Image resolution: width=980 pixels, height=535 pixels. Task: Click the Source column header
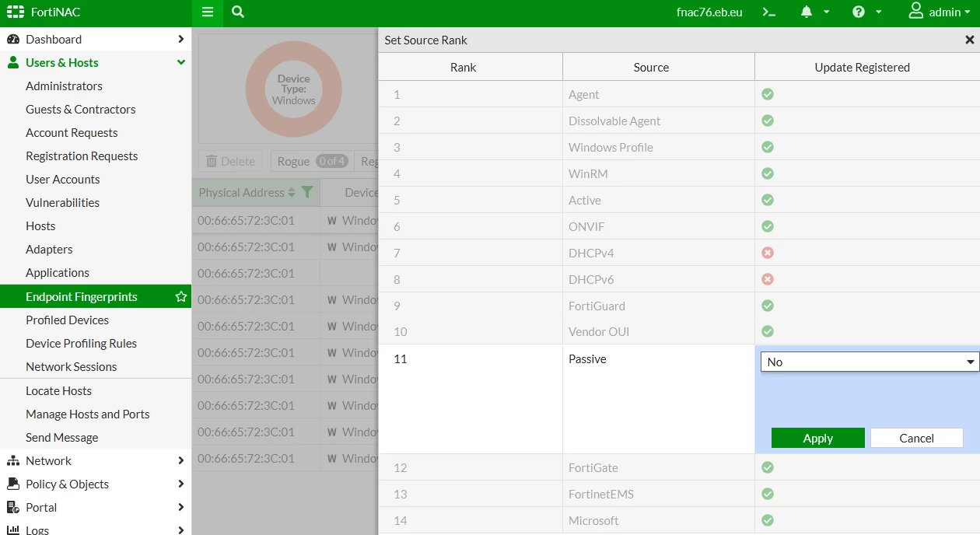click(659, 67)
